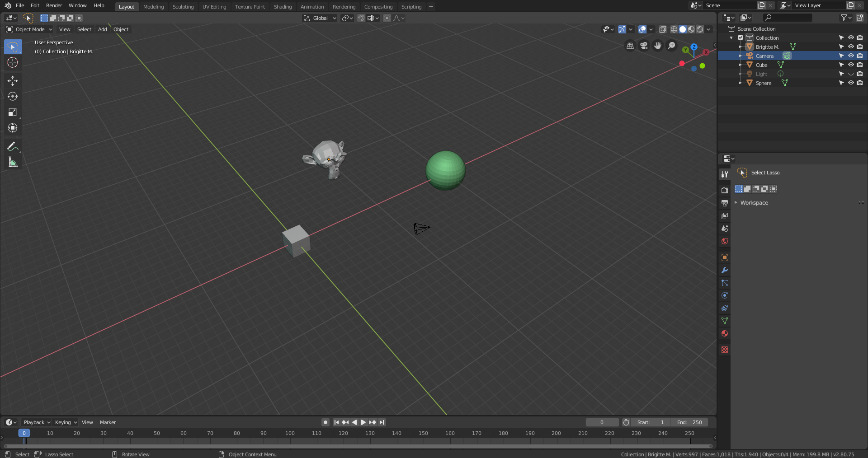Open the Modifiers properties tab
Screen dimensions: 868x458
(725, 270)
